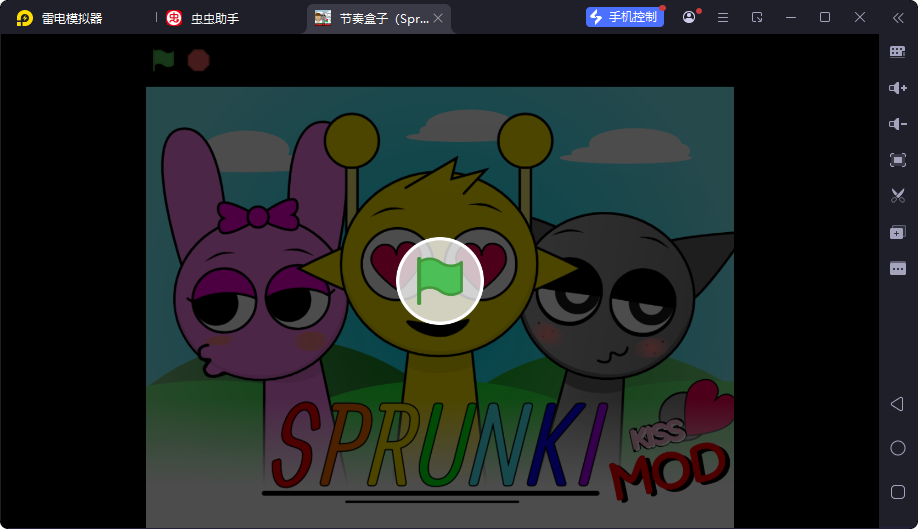This screenshot has width=918, height=529.
Task: Collapse the right sidebar with double chevron
Action: [898, 18]
